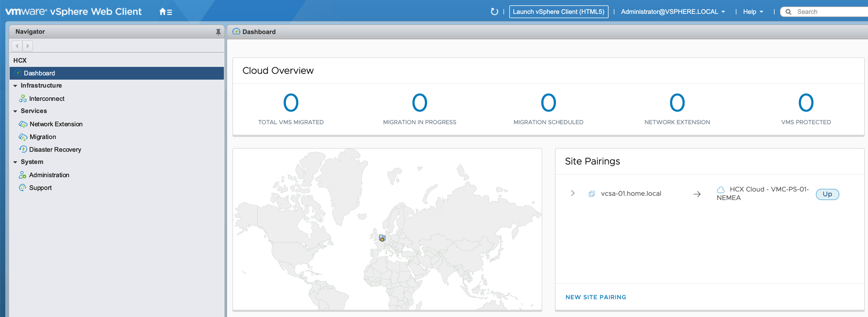
Task: Launch vSphere Client (HTML5)
Action: click(558, 12)
